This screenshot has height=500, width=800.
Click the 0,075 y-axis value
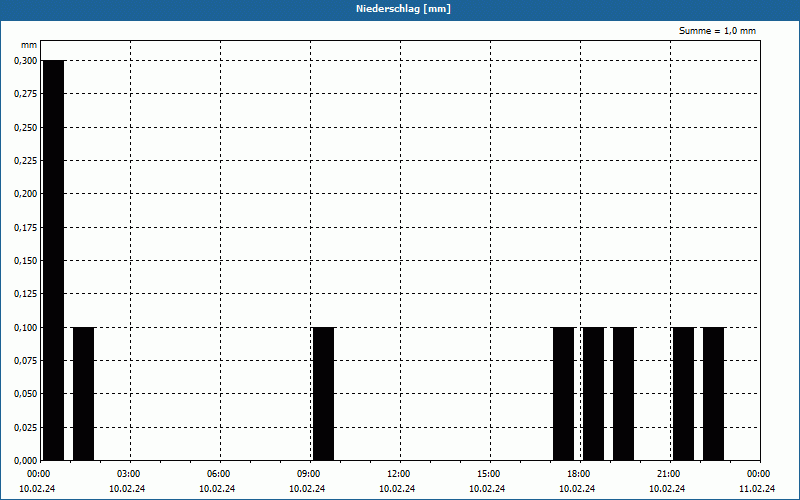coord(26,361)
